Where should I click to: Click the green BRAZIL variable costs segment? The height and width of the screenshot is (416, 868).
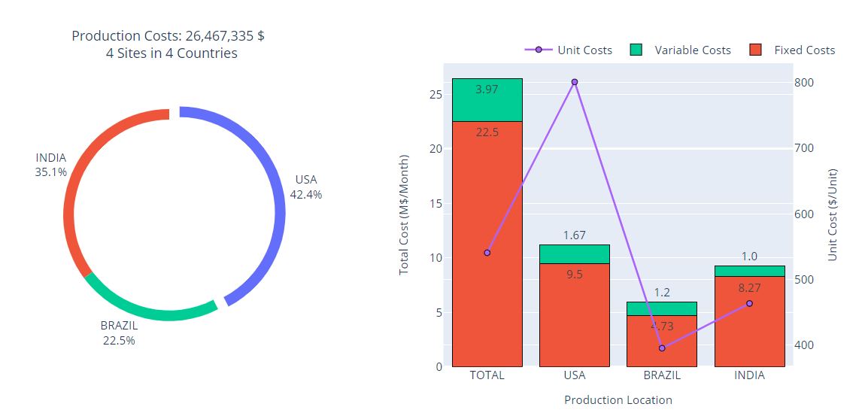pos(662,308)
